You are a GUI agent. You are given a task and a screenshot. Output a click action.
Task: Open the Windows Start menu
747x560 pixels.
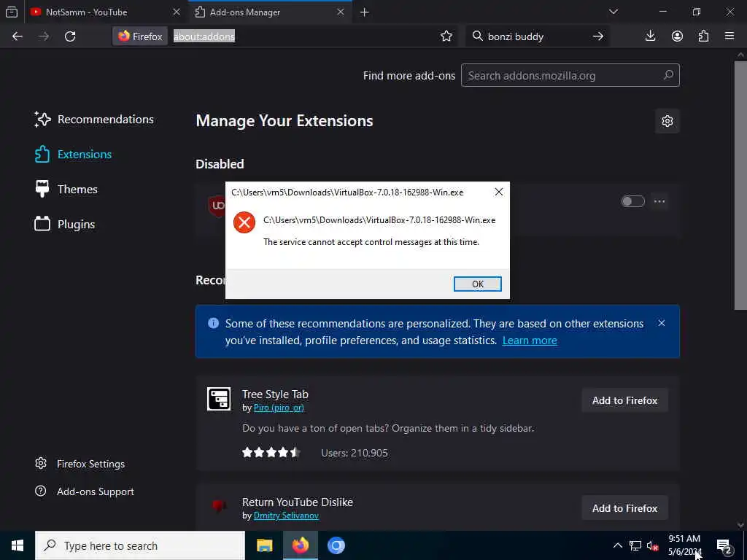tap(18, 545)
